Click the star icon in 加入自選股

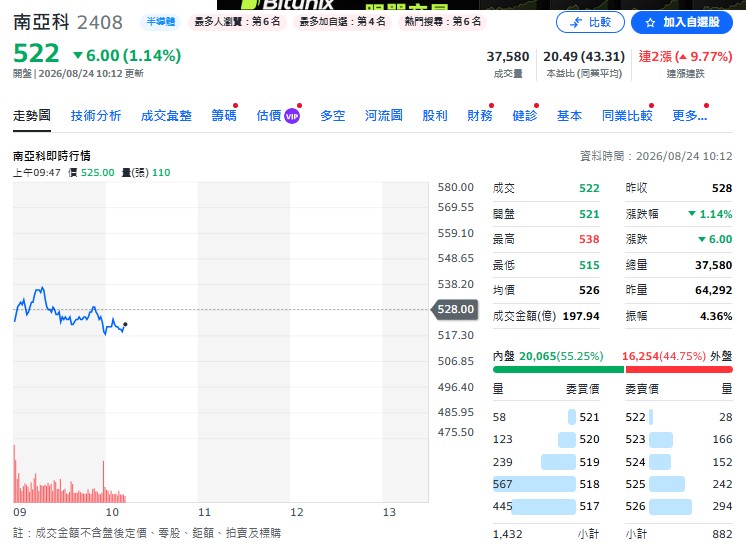pyautogui.click(x=650, y=23)
